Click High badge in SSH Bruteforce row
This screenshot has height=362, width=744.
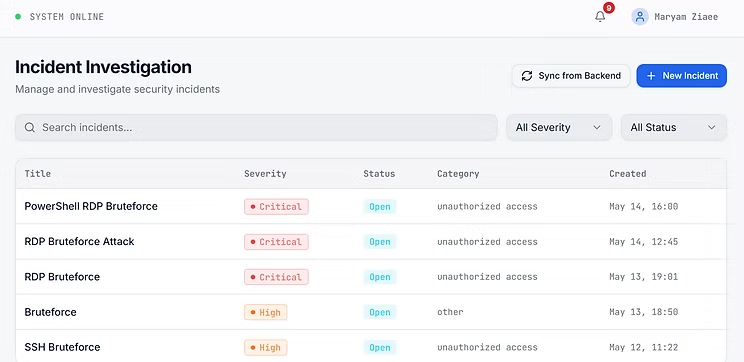266,348
